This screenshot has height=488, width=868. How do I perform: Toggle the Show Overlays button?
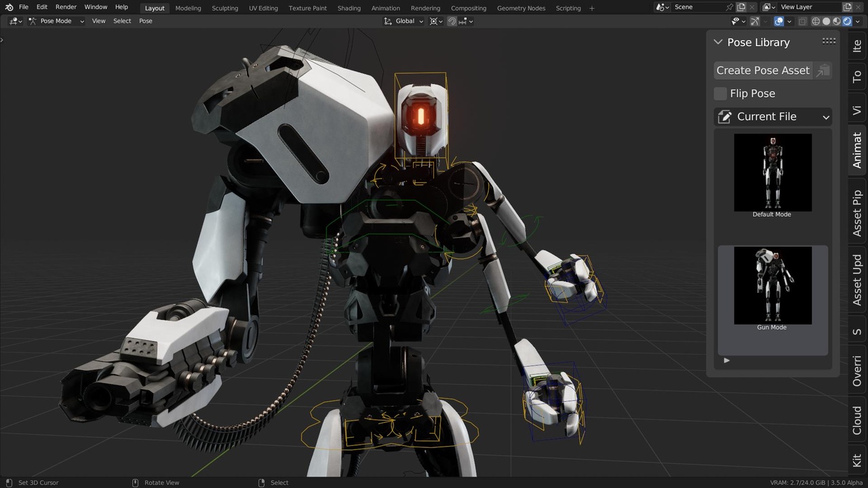point(778,21)
